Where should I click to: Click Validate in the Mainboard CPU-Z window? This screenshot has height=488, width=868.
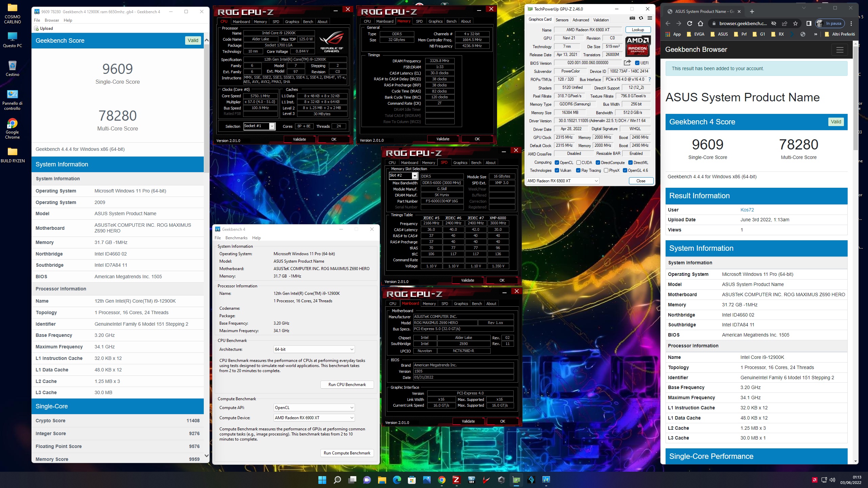[468, 421]
